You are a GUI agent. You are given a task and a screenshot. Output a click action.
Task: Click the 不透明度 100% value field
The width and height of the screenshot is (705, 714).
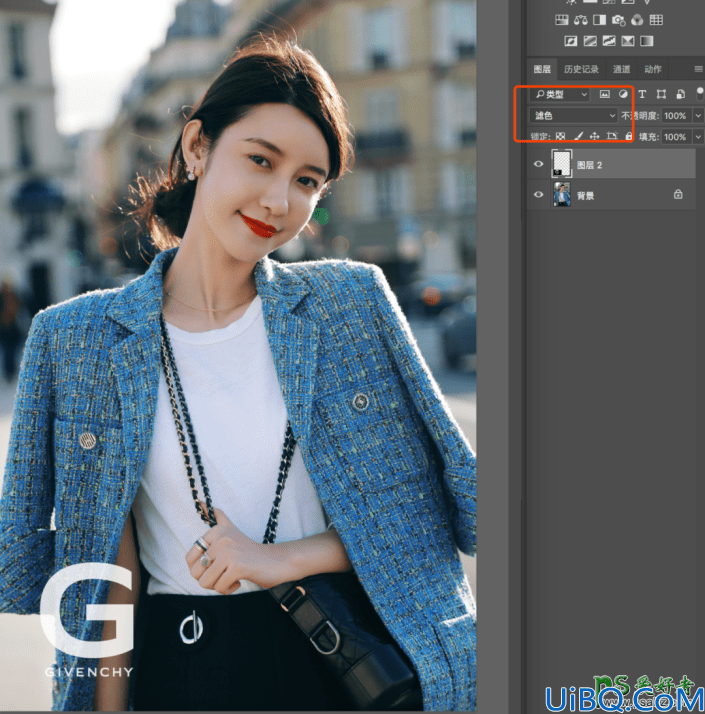pos(676,116)
